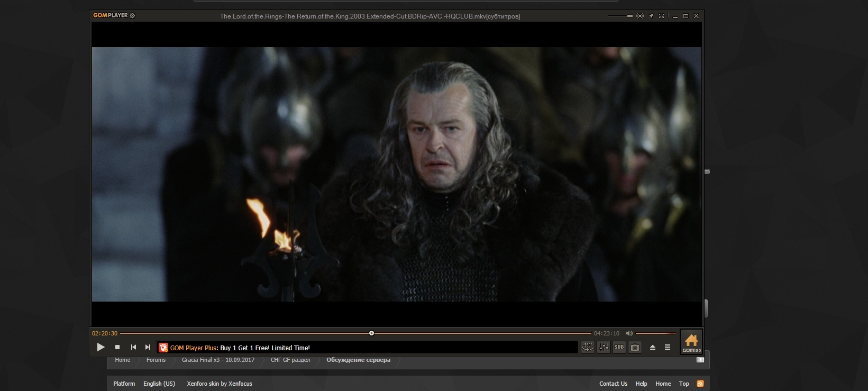The height and width of the screenshot is (391, 868).
Task: Go to Home breadcrumb on forum page
Action: tap(122, 360)
